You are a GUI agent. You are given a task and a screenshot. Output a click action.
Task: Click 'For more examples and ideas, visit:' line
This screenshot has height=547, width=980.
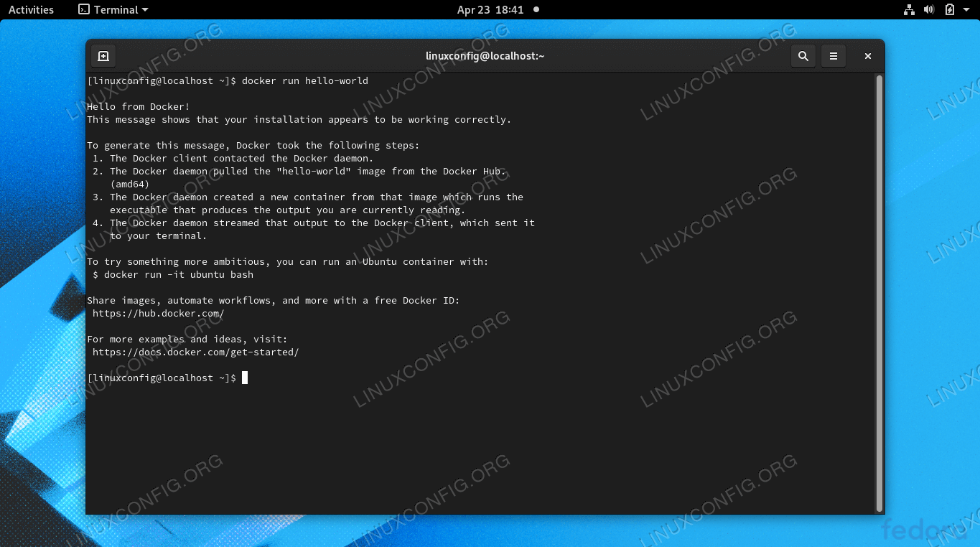[187, 340]
